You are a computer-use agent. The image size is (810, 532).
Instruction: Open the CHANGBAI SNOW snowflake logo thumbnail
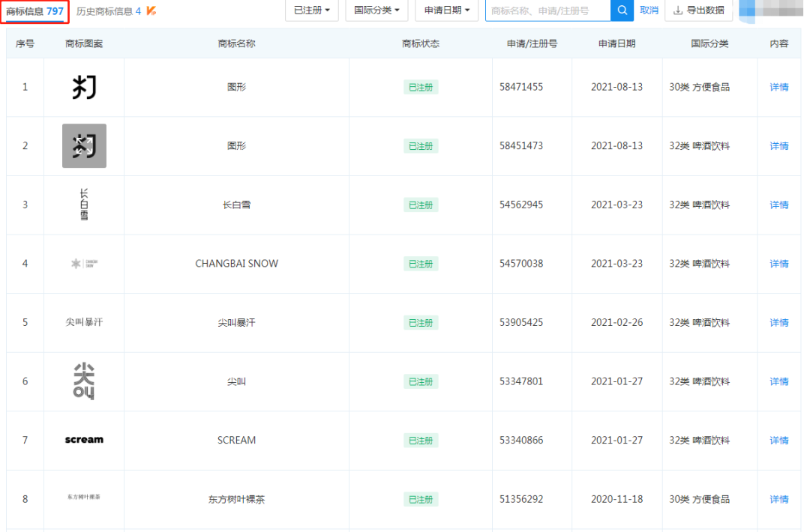(x=84, y=264)
